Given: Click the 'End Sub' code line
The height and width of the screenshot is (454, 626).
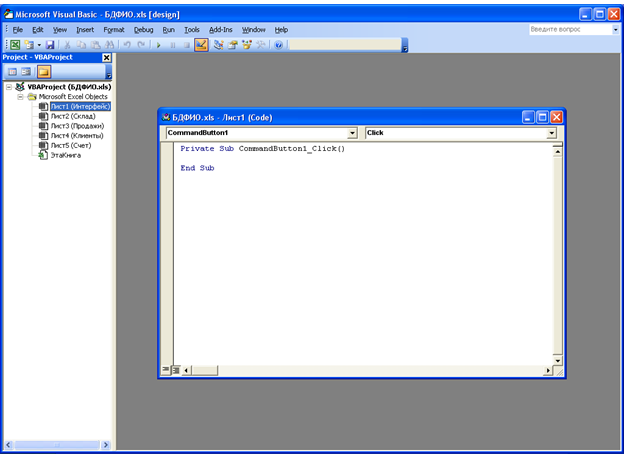Looking at the screenshot, I should point(197,168).
